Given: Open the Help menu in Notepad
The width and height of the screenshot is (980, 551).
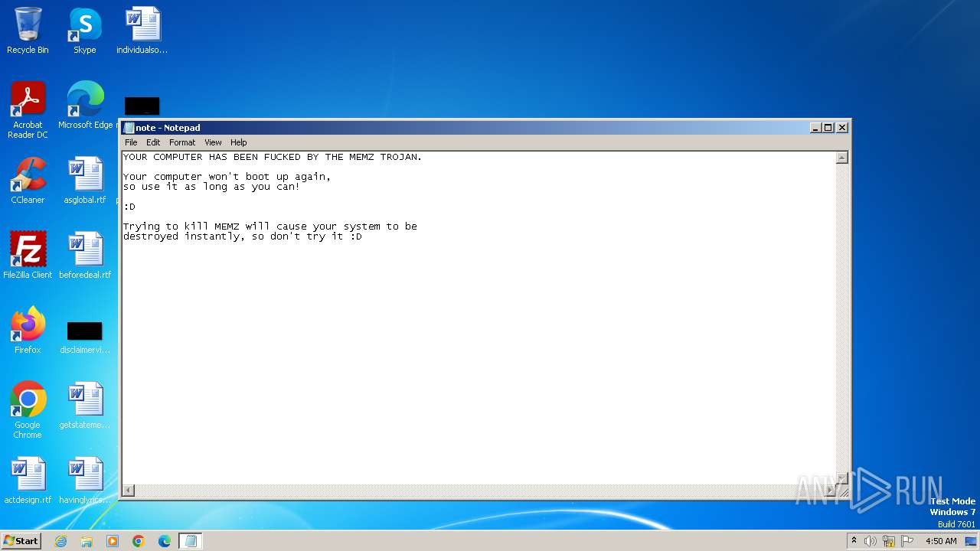Looking at the screenshot, I should (239, 142).
